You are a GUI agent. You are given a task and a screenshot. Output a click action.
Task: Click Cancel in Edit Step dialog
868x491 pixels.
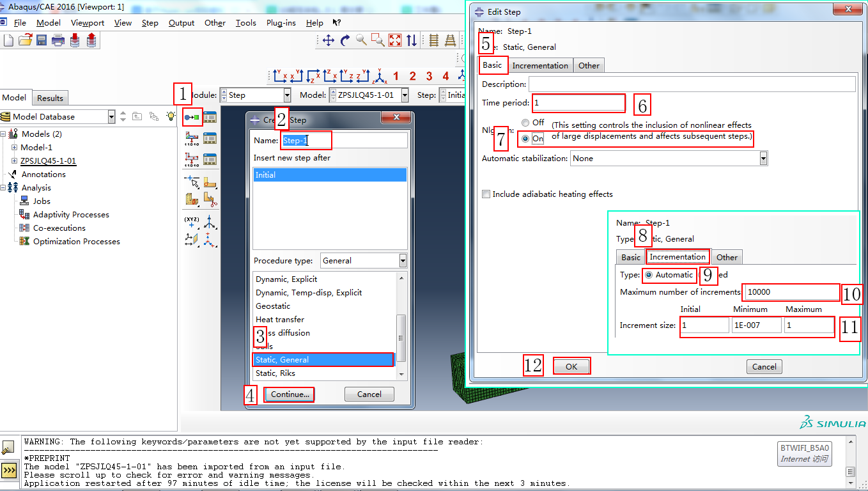[x=764, y=366]
